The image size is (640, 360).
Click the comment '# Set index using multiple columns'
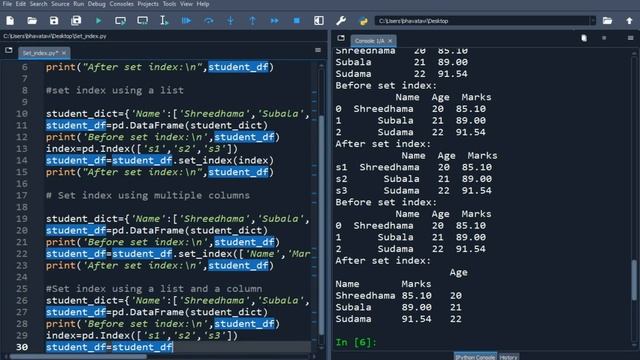point(148,195)
